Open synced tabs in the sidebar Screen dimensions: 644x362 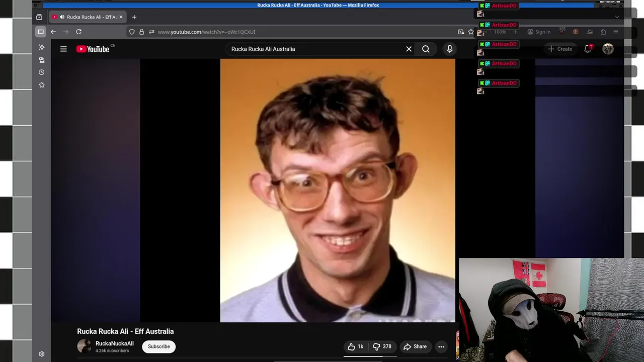coord(42,60)
